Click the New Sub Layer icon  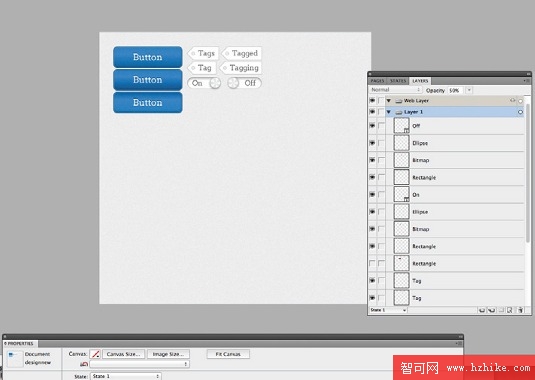coord(492,310)
